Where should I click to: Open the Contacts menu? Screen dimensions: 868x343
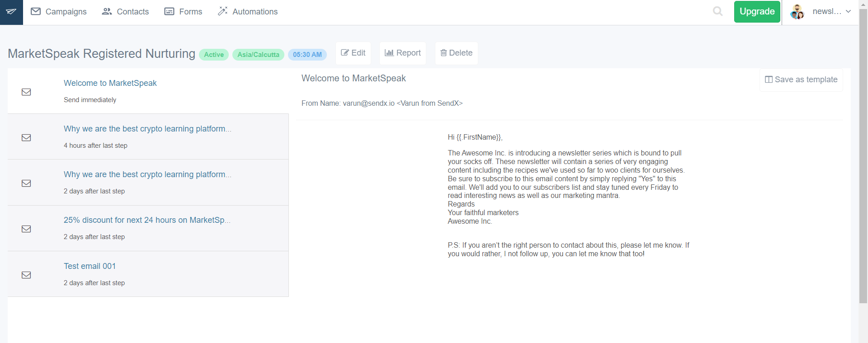pos(125,12)
